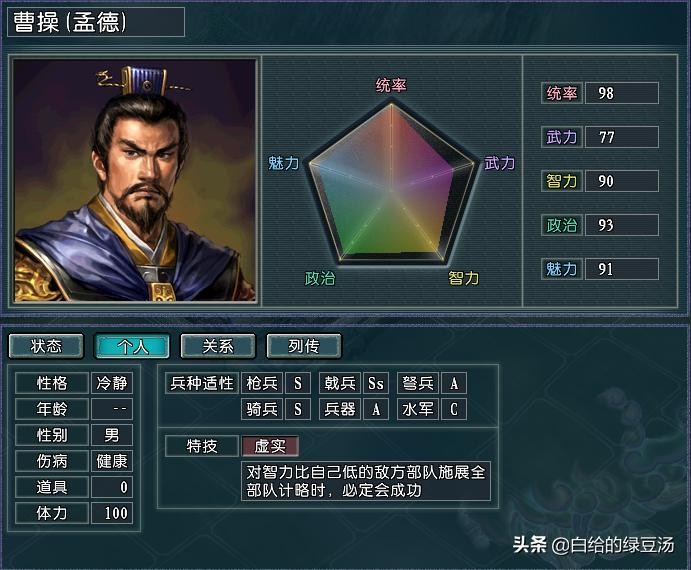Click the pentagon ability radar chart
Image resolution: width=691 pixels, height=570 pixels.
pyautogui.click(x=391, y=183)
